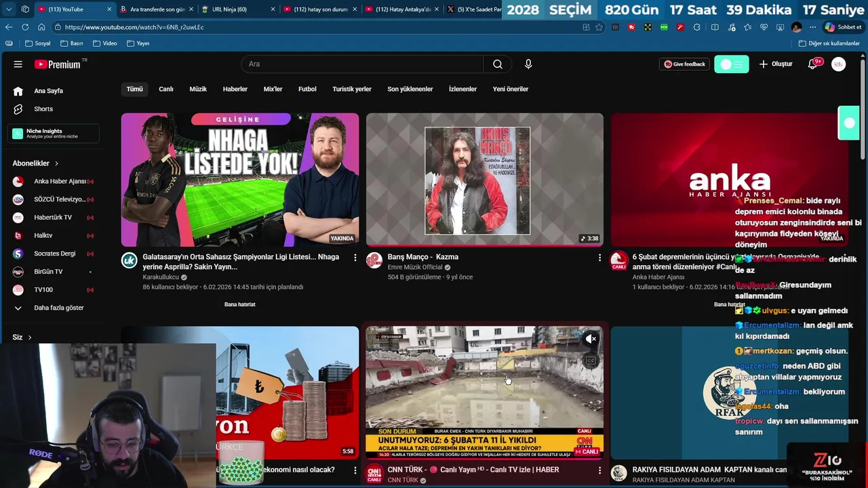Open Habertürk TV subscription
The width and height of the screenshot is (868, 488).
click(x=54, y=218)
